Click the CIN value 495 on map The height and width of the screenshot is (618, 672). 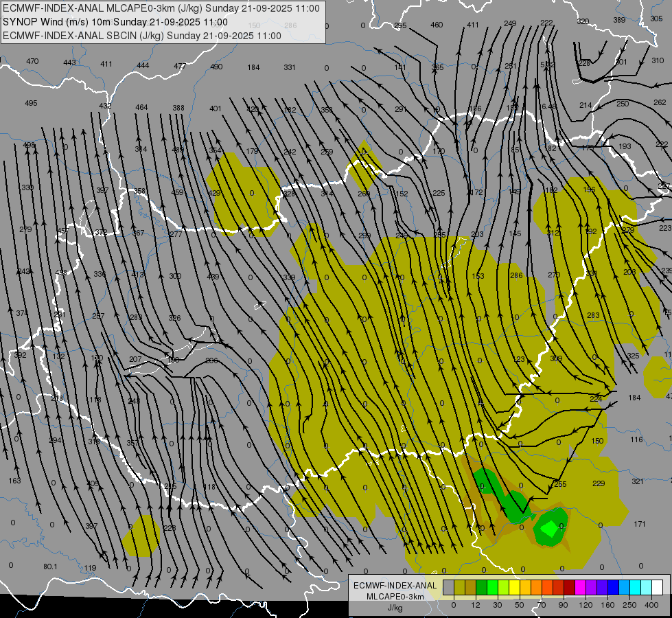pos(31,103)
